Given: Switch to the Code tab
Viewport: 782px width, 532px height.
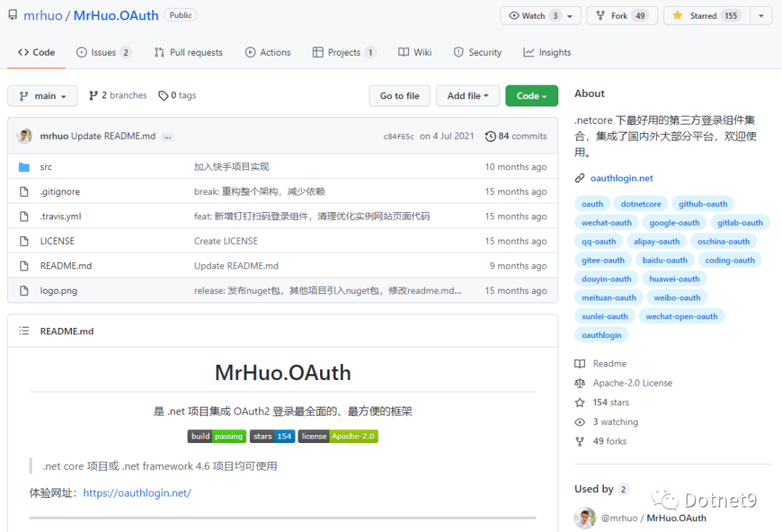Looking at the screenshot, I should coord(36,52).
